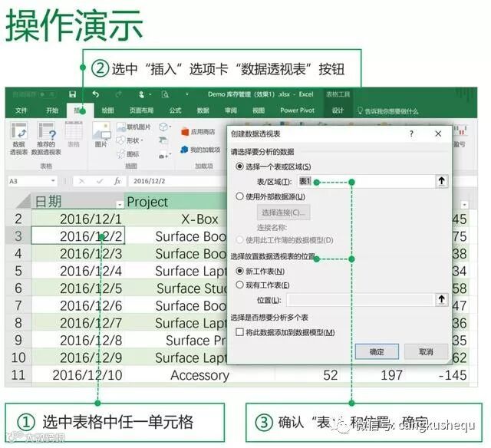This screenshot has width=491, height=448.
Task: Open the File (文件) tab
Action: tap(21, 110)
